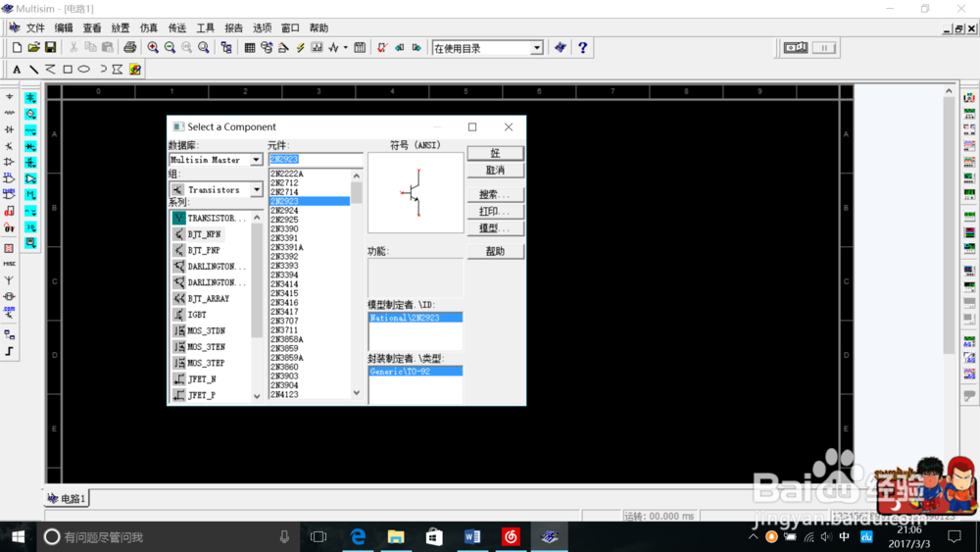Click the Search (搜索...) button

(495, 194)
